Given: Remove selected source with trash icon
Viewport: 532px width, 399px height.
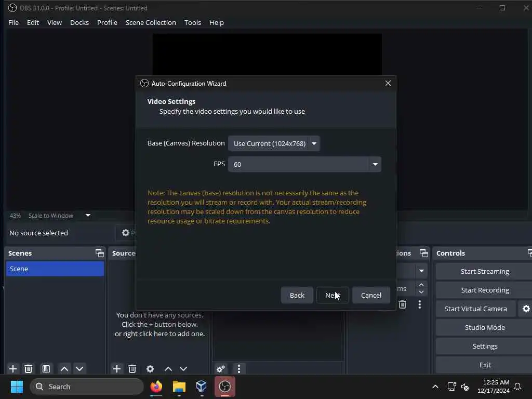Looking at the screenshot, I should click(x=132, y=369).
